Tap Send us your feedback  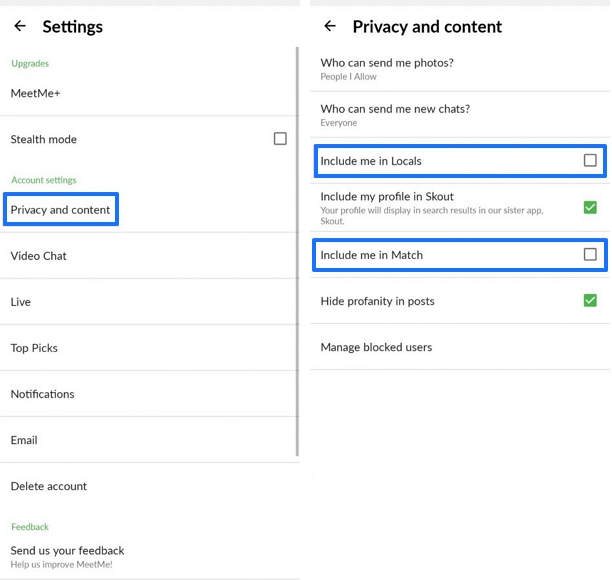(150, 556)
